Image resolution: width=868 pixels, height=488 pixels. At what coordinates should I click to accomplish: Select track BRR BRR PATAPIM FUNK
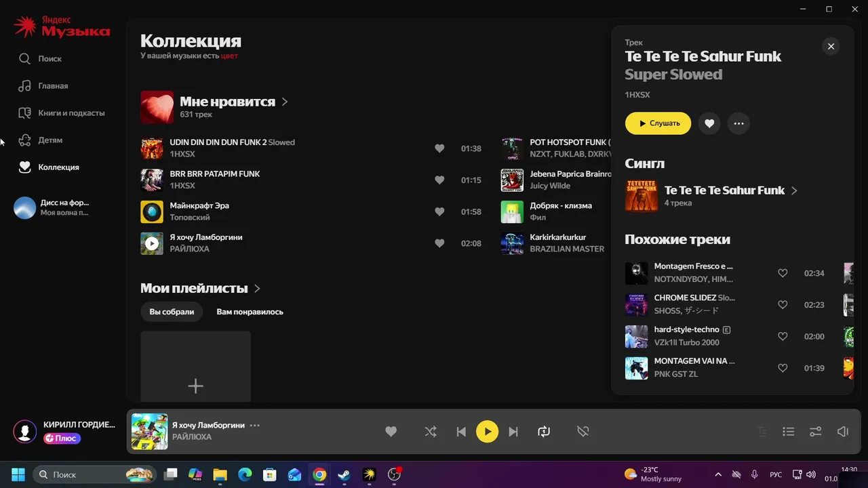click(x=215, y=174)
